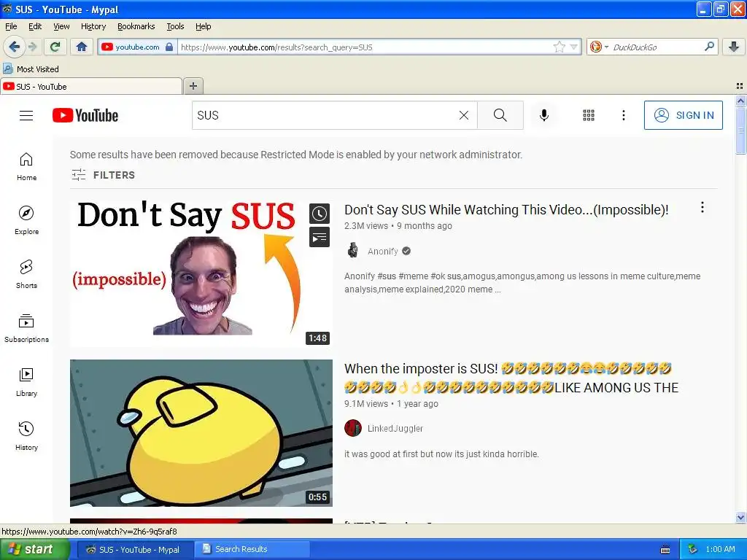Open the Bookmarks menu

point(136,26)
